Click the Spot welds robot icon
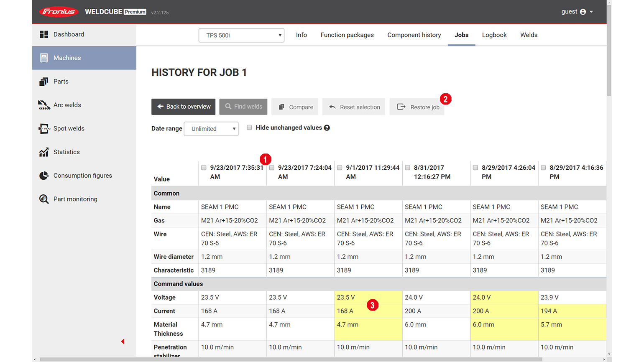The image size is (644, 362). [x=43, y=128]
